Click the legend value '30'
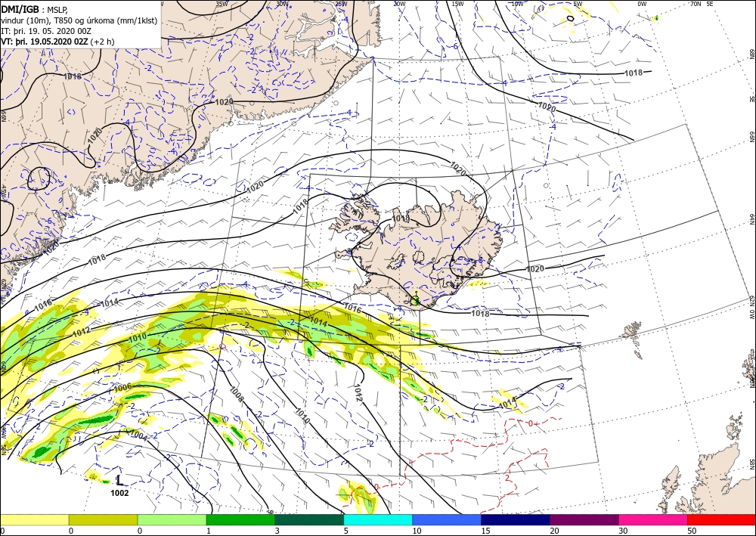Screen dimensions: 756x536 [x=622, y=531]
